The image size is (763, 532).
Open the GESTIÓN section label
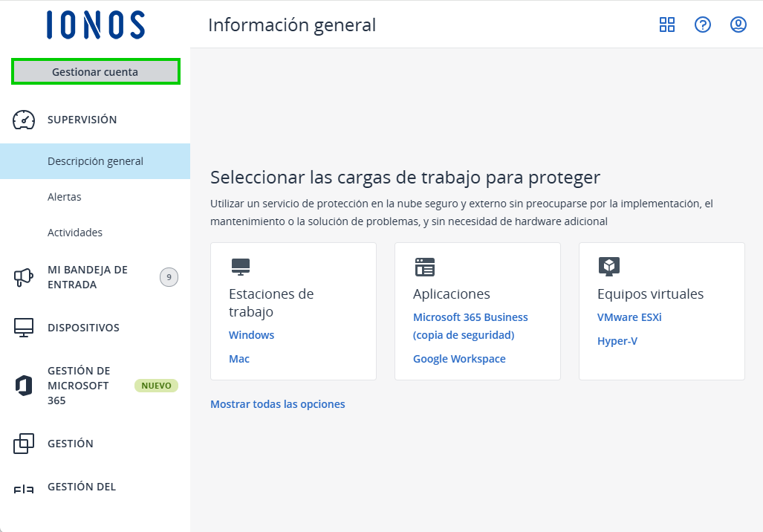pos(70,444)
